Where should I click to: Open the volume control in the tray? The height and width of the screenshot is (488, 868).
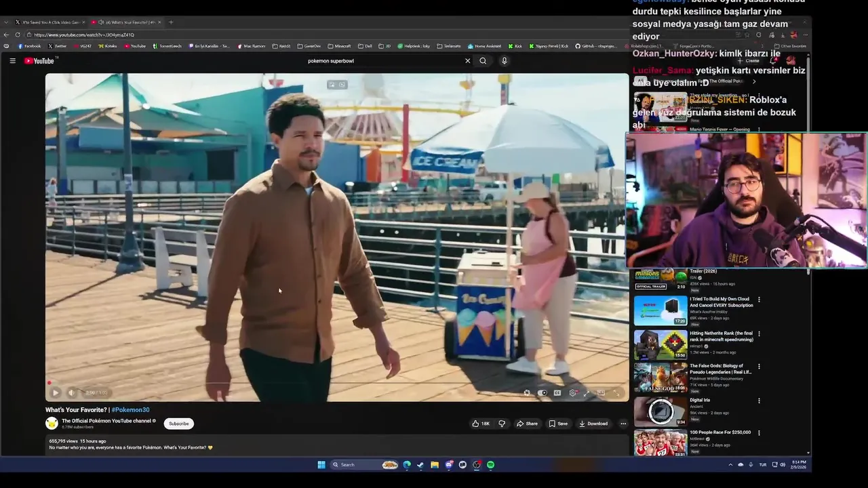click(x=783, y=465)
